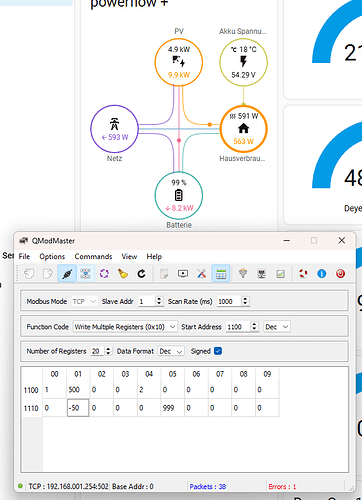Click the Batterie battery circle
Image resolution: width=362 pixels, height=500 pixels.
(179, 195)
